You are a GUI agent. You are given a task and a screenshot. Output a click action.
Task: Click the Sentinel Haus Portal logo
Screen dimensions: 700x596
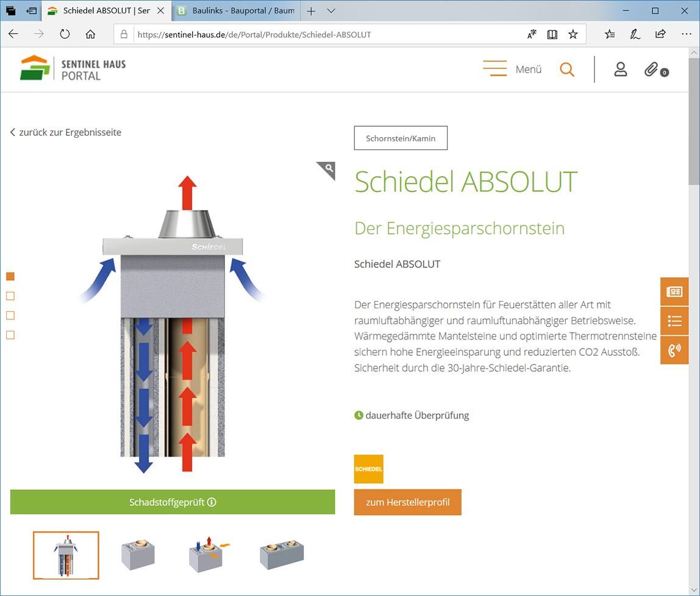(x=73, y=68)
